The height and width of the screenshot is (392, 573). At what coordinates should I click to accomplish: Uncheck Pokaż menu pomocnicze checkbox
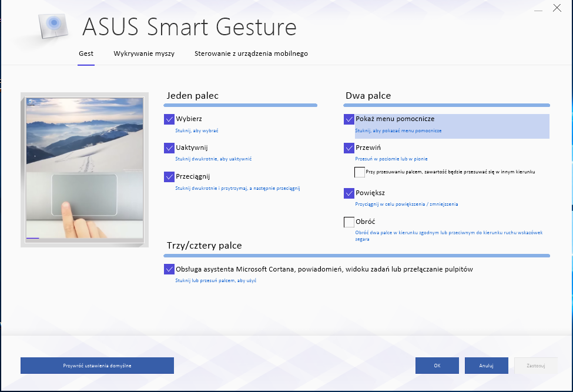349,119
